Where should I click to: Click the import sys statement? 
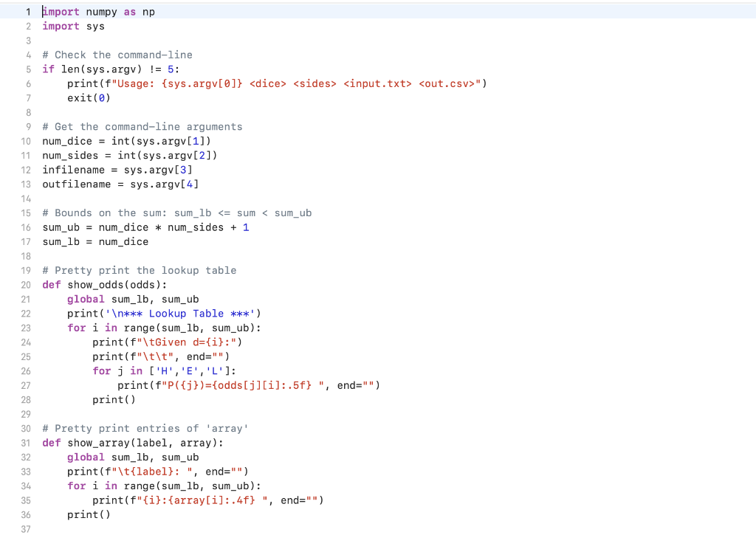point(70,26)
